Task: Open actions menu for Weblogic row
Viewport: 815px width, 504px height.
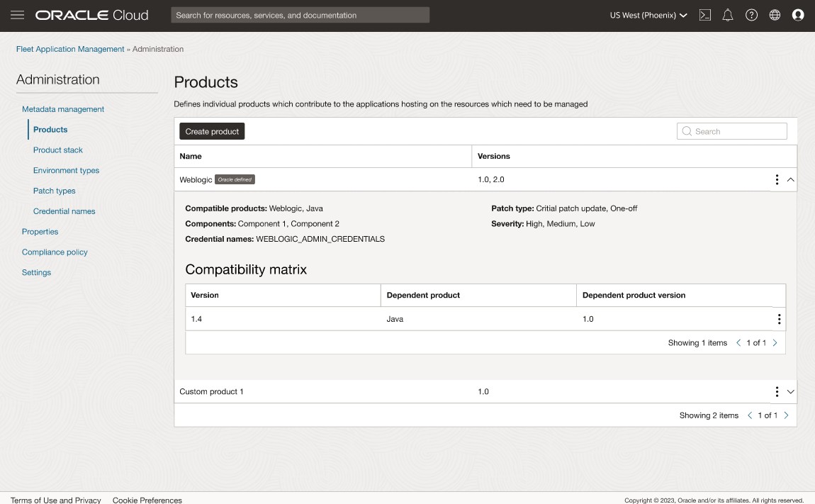Action: (777, 180)
